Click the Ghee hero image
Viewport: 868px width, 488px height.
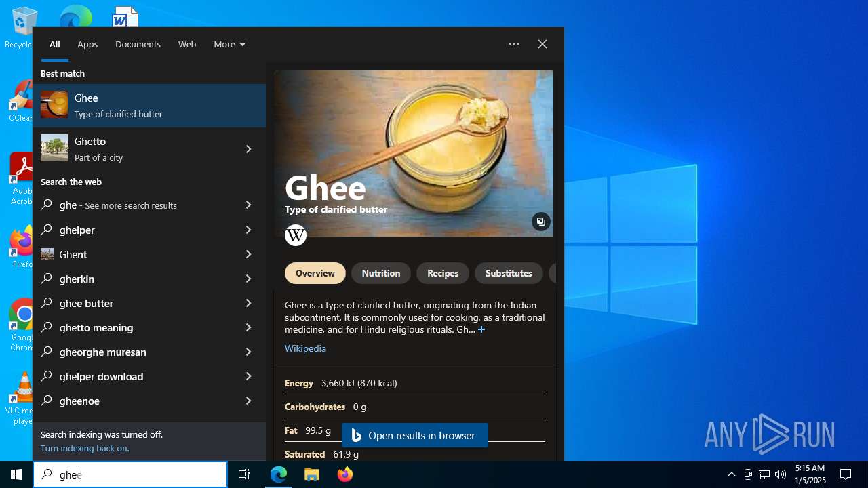tap(414, 153)
